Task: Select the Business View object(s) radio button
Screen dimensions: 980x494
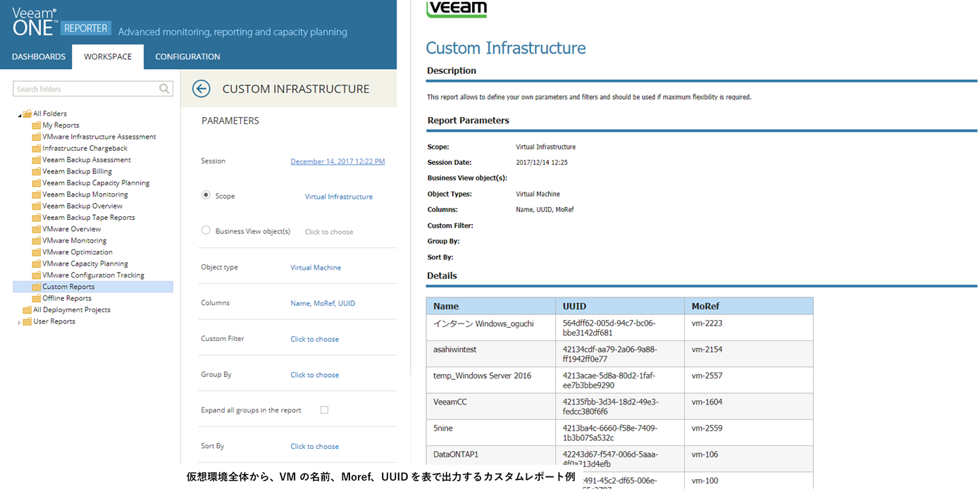Action: point(206,230)
